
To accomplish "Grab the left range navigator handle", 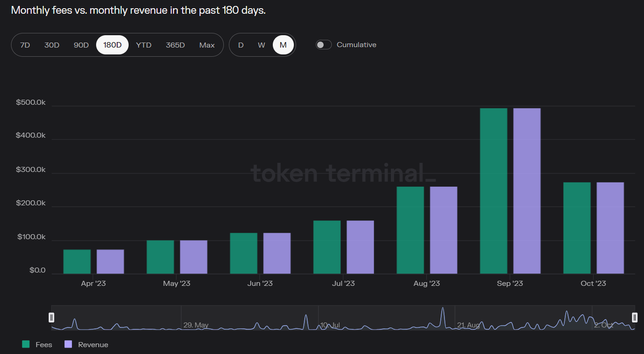I will (x=52, y=317).
